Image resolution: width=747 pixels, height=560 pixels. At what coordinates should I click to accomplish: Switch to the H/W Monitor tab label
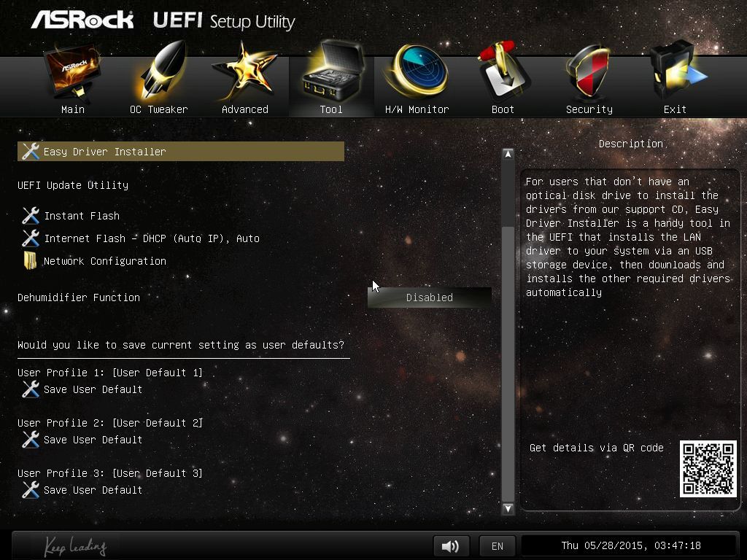(417, 109)
